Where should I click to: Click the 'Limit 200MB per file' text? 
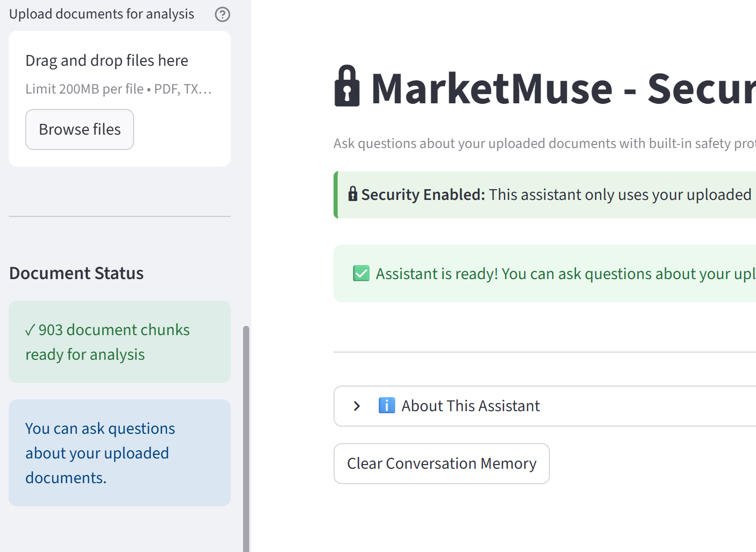(85, 89)
